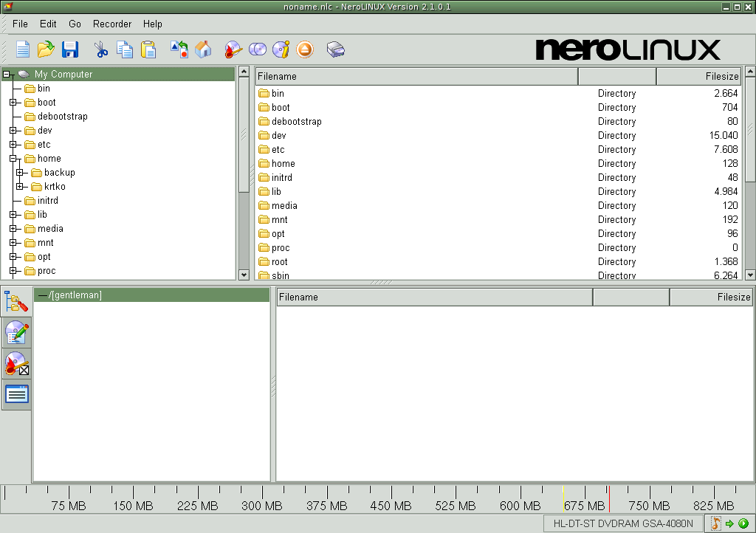This screenshot has height=533, width=756.
Task: Click the scissors Cut icon
Action: (x=101, y=49)
